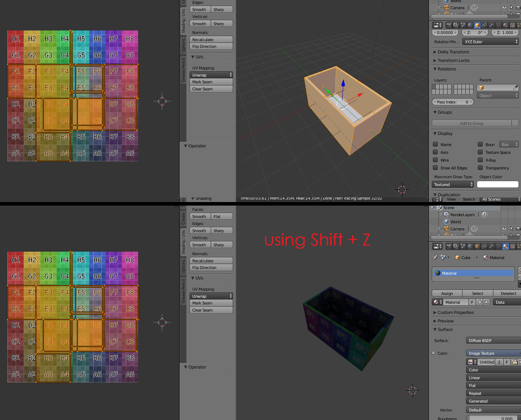Open Textured maximum draw type dropdown
This screenshot has width=521, height=420.
pos(453,184)
